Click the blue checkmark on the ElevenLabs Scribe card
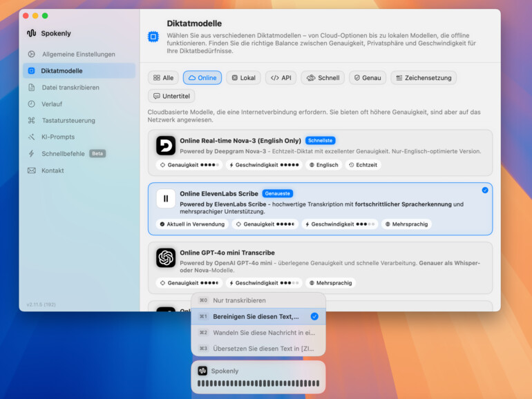Screen dimensions: 532x399 [x=485, y=190]
